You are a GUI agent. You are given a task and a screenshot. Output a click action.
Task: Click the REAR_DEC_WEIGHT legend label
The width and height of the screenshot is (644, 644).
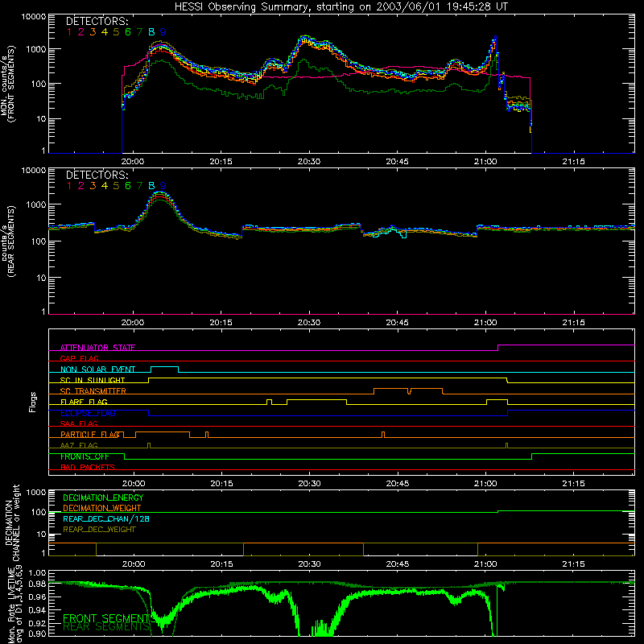99,530
